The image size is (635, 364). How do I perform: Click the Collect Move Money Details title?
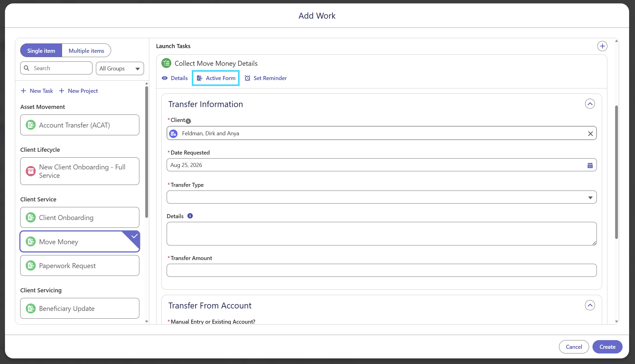tap(216, 64)
